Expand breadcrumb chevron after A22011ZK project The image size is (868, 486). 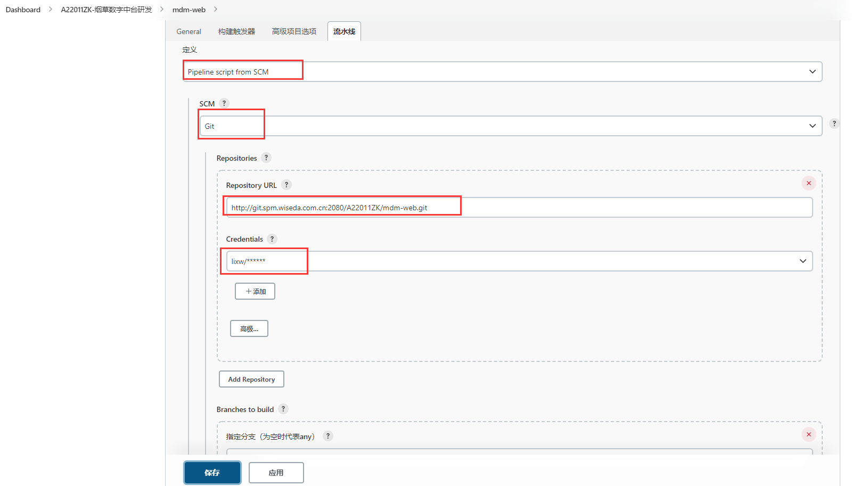click(162, 9)
